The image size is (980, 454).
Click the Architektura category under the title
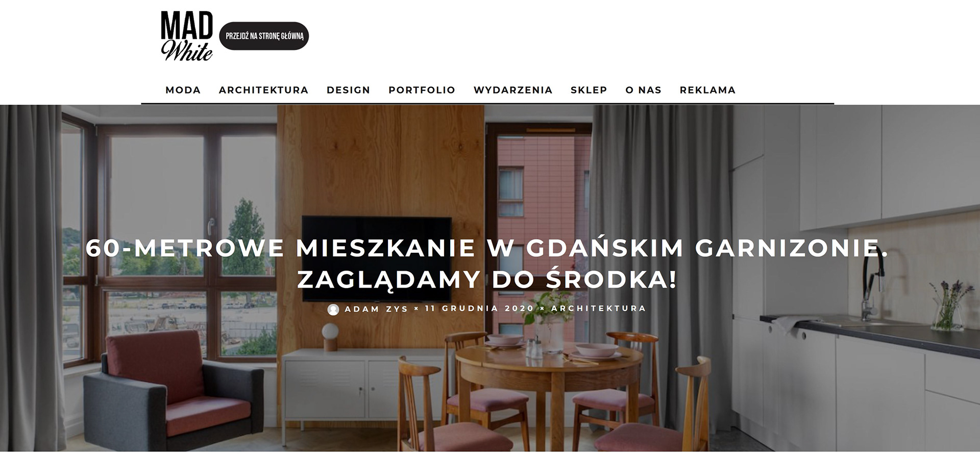(x=599, y=308)
